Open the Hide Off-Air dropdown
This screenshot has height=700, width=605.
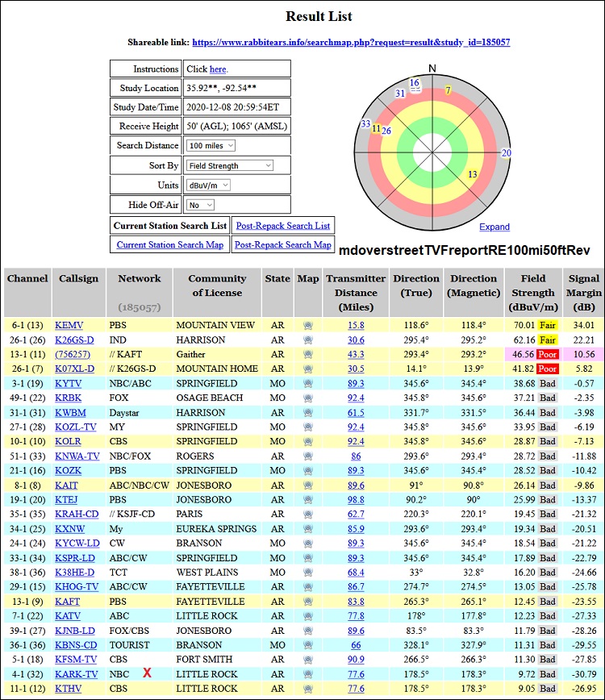click(x=199, y=206)
